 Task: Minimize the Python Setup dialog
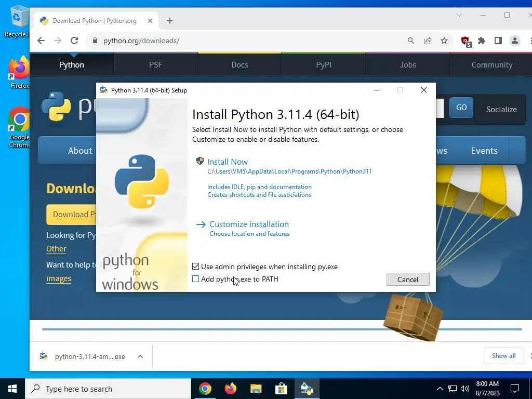click(x=377, y=90)
